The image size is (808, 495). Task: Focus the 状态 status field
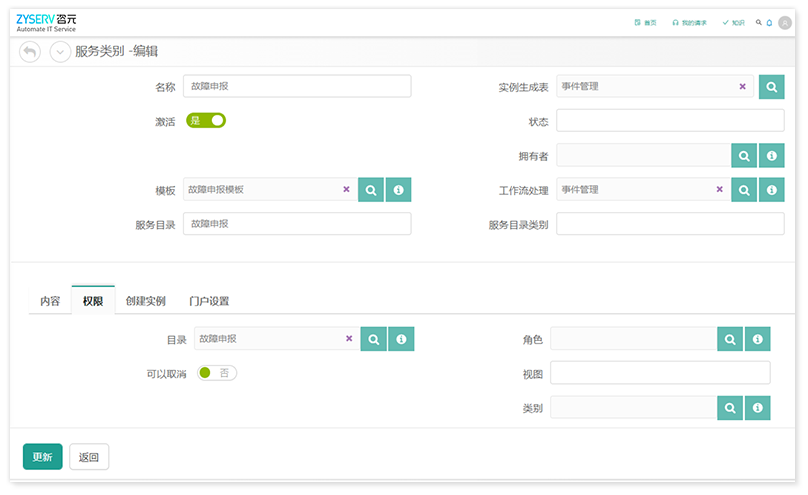(x=670, y=121)
